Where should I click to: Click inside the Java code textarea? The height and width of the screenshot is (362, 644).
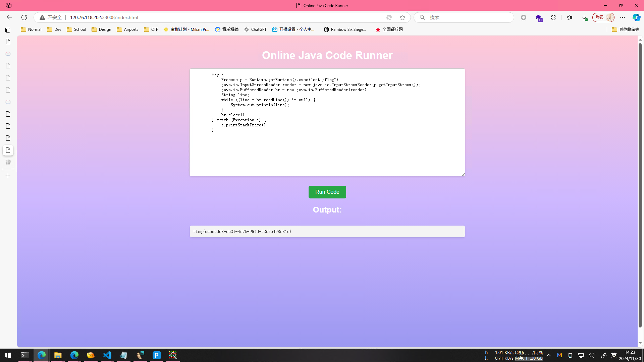[x=327, y=151]
